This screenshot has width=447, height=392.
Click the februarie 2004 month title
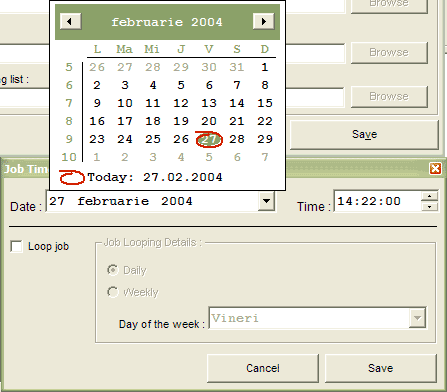point(167,22)
